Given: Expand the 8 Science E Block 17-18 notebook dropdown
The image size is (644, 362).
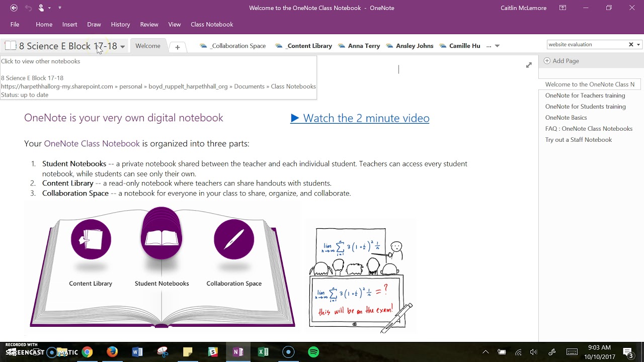Looking at the screenshot, I should click(x=122, y=47).
